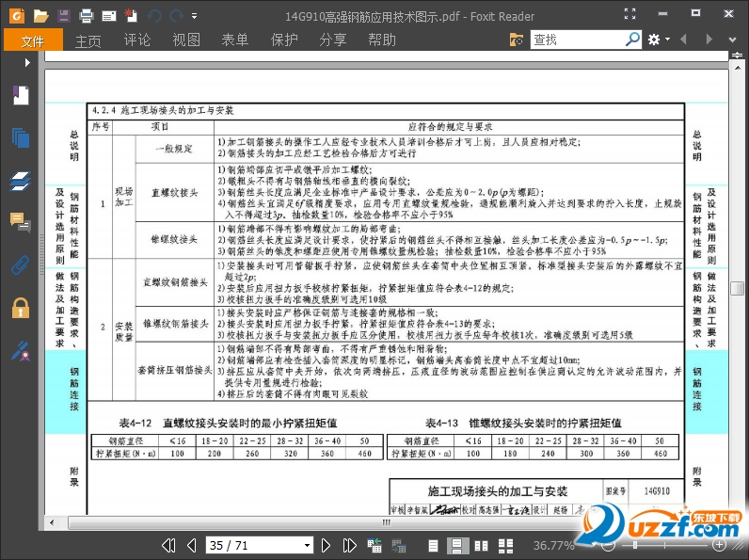Click the 36.77% zoom level value
Image resolution: width=749 pixels, height=560 pixels.
(553, 545)
